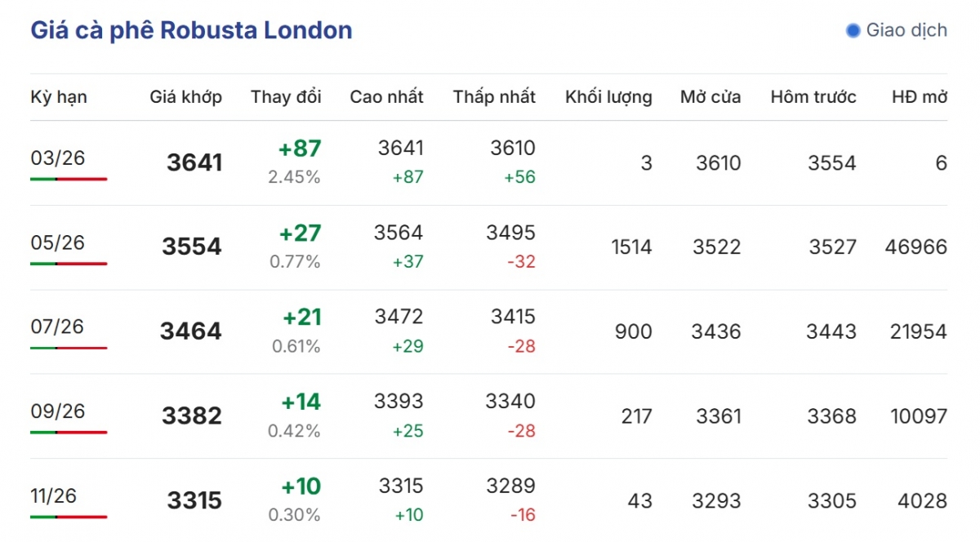Click the blue Giao dịch status dot
980x542 pixels.
click(853, 31)
